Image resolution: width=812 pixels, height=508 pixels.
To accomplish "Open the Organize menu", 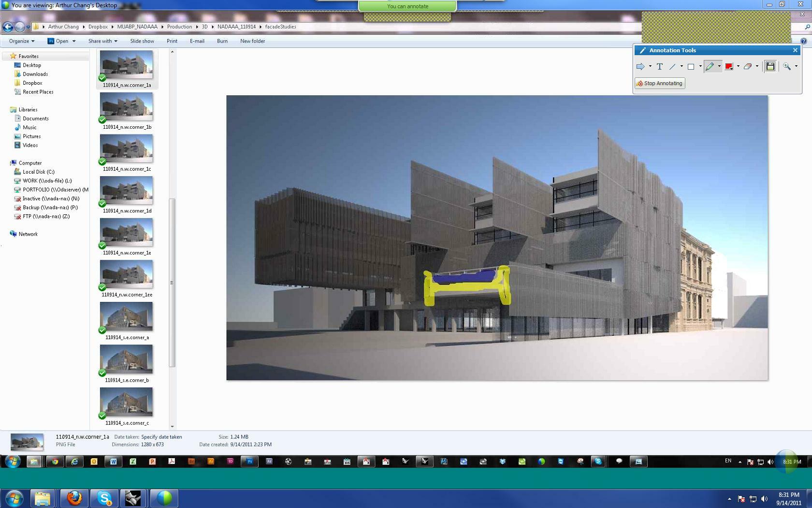I will 22,41.
